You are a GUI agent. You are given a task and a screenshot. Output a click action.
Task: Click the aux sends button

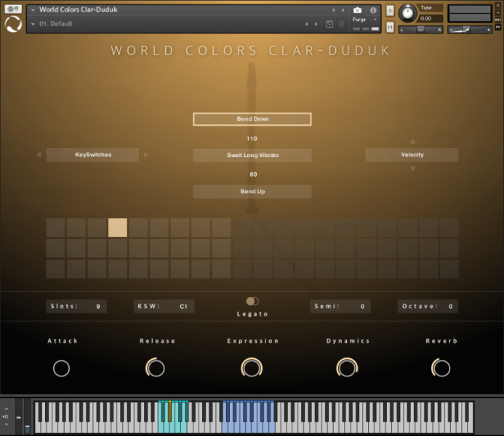click(x=497, y=20)
